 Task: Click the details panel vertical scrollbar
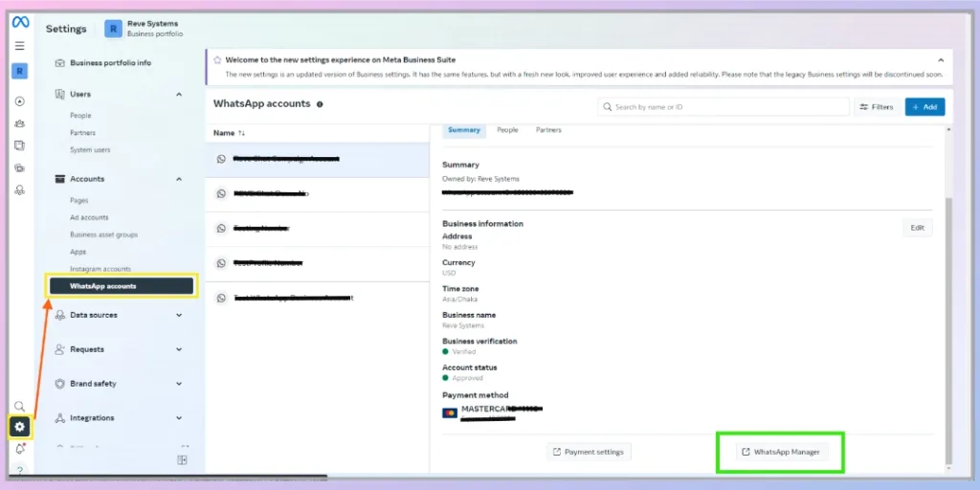pyautogui.click(x=949, y=331)
